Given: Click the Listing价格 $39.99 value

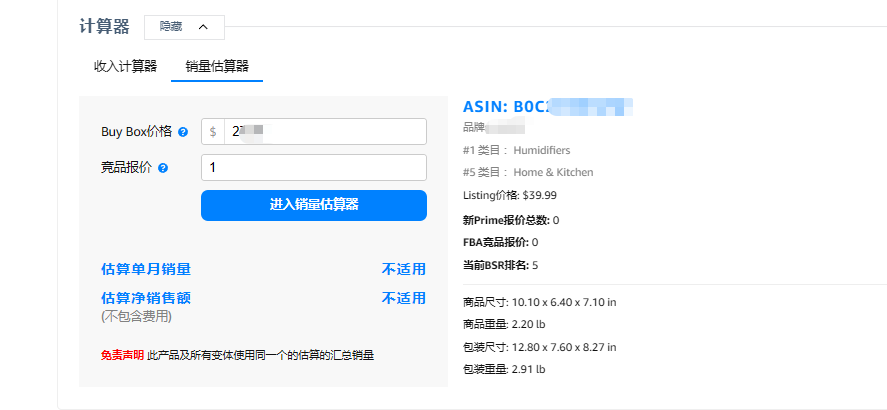Looking at the screenshot, I should click(539, 195).
